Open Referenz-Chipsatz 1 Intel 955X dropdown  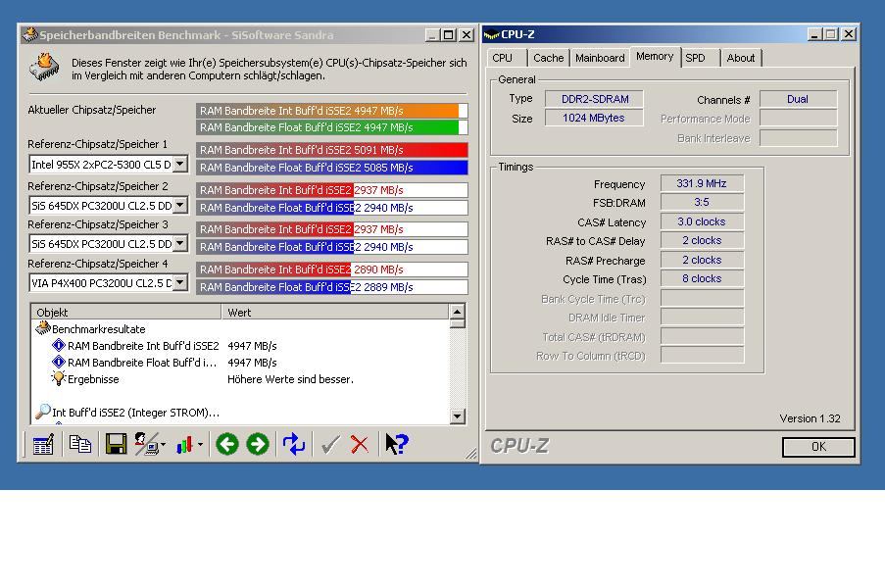(180, 165)
